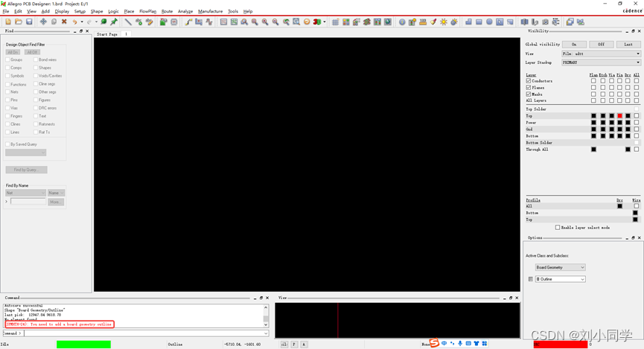
Task: Open the Route menu
Action: click(x=167, y=11)
